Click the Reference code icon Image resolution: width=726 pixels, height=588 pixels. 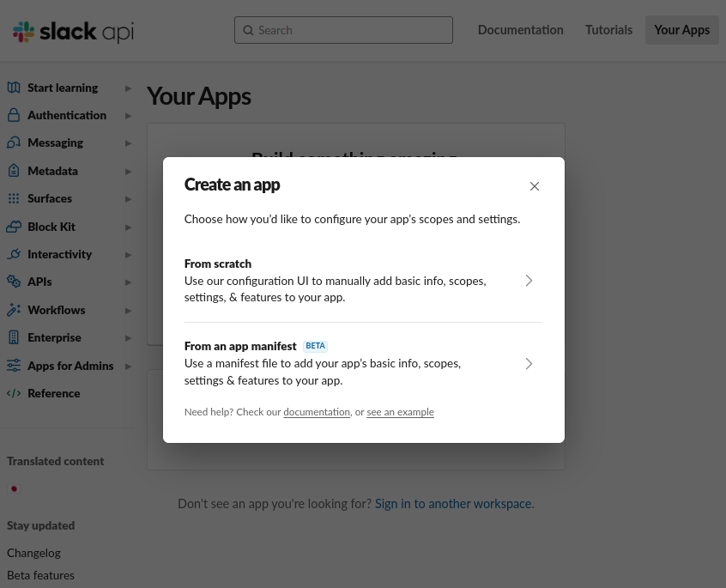14,392
